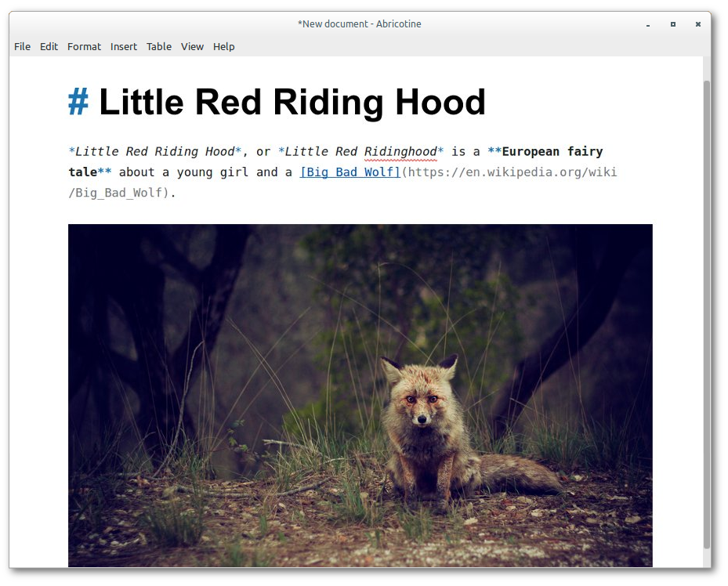Open the View menu
728x586 pixels.
point(192,47)
